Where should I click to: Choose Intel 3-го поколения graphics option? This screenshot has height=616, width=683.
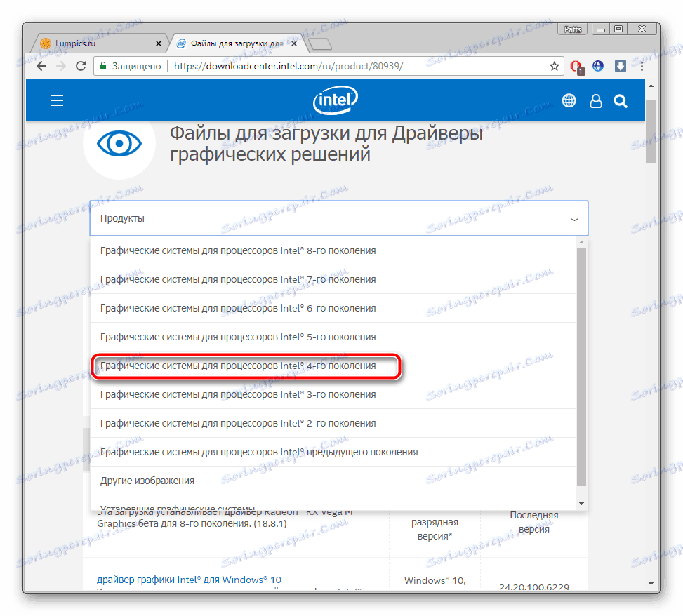[333, 394]
